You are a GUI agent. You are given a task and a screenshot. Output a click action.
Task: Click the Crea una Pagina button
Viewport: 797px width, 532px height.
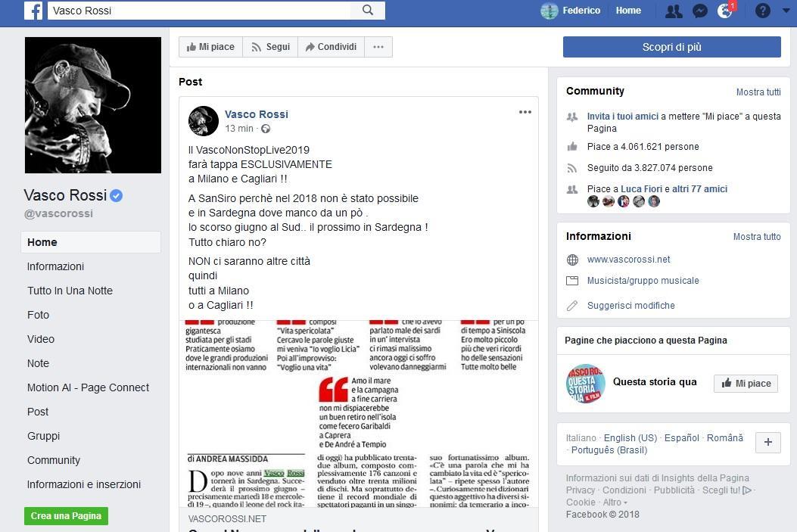66,516
